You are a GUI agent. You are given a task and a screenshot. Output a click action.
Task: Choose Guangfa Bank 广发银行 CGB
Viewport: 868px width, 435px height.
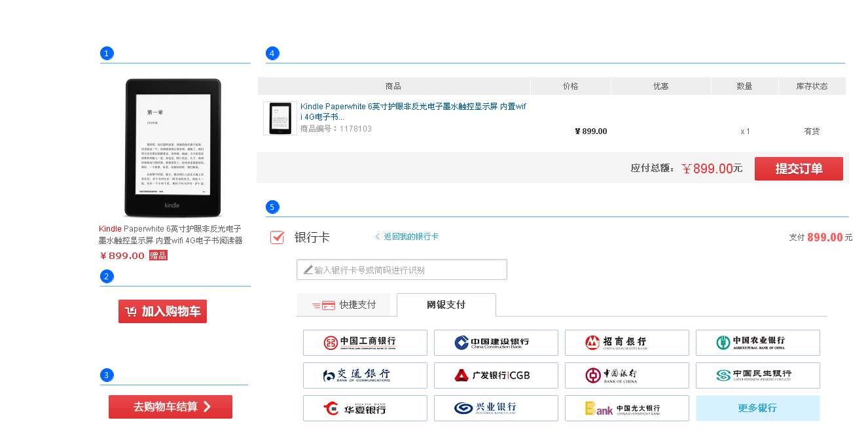496,375
